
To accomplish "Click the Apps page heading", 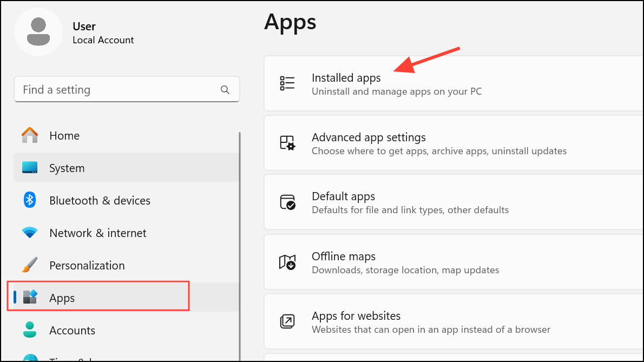I will 290,22.
